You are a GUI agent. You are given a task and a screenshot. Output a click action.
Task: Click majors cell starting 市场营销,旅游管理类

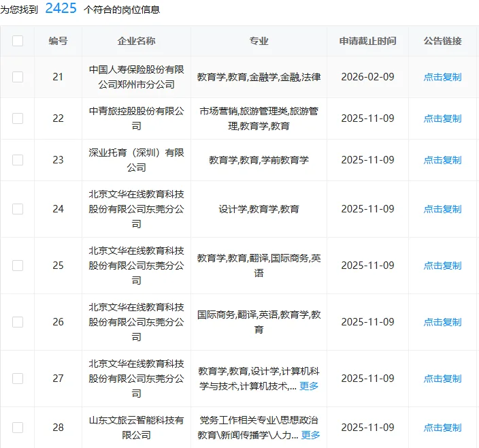click(259, 118)
